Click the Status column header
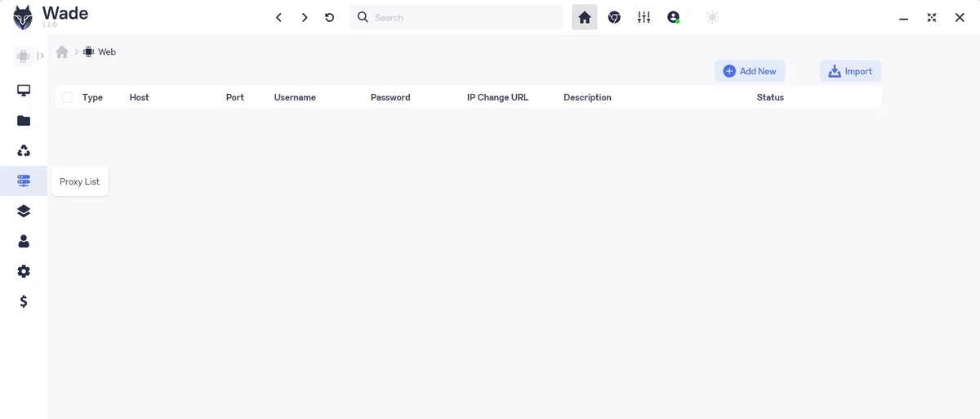980x419 pixels. click(x=770, y=97)
